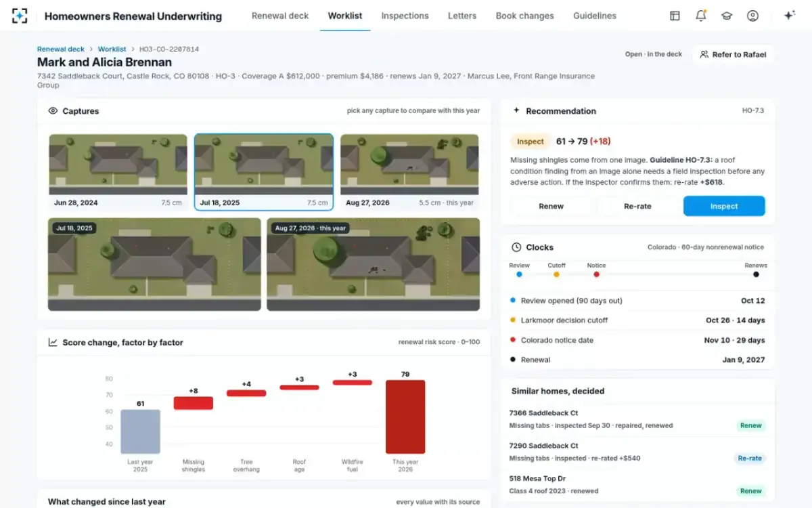Click the Cutoff marker on the clocks timeline

(x=556, y=274)
